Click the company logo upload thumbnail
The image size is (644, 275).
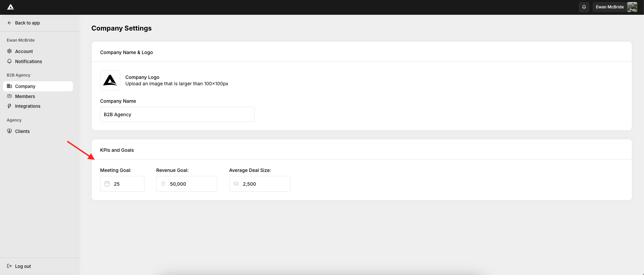[110, 80]
